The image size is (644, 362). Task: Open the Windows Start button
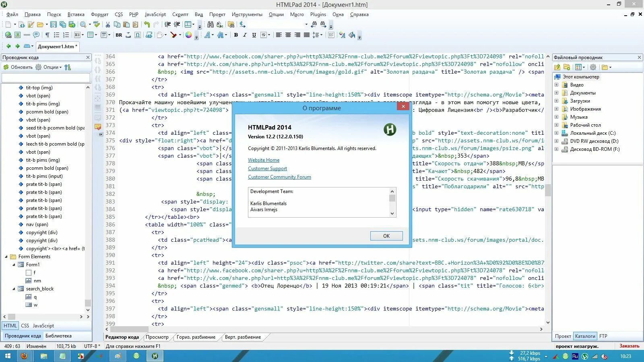click(7, 356)
